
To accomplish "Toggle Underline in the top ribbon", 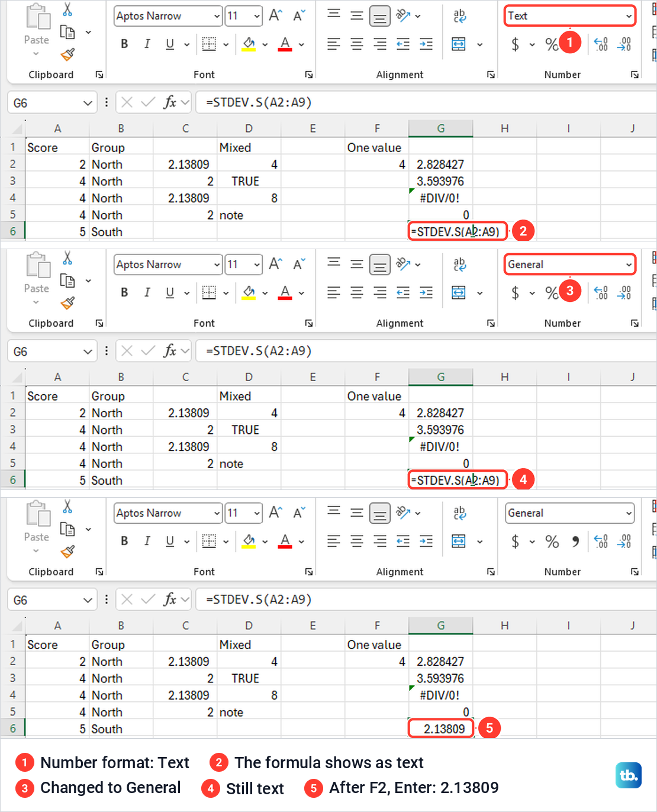I will click(x=170, y=44).
